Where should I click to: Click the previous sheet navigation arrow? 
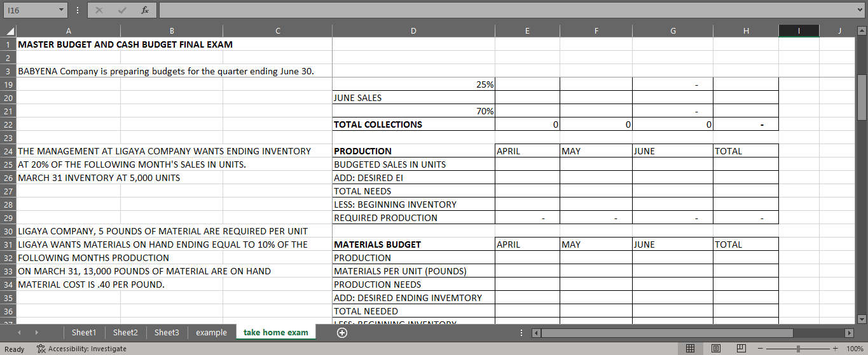(18, 333)
